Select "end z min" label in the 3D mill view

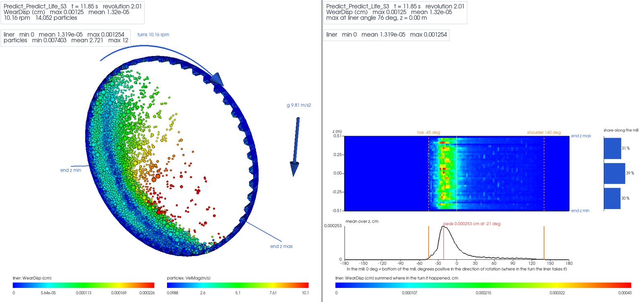pos(71,170)
